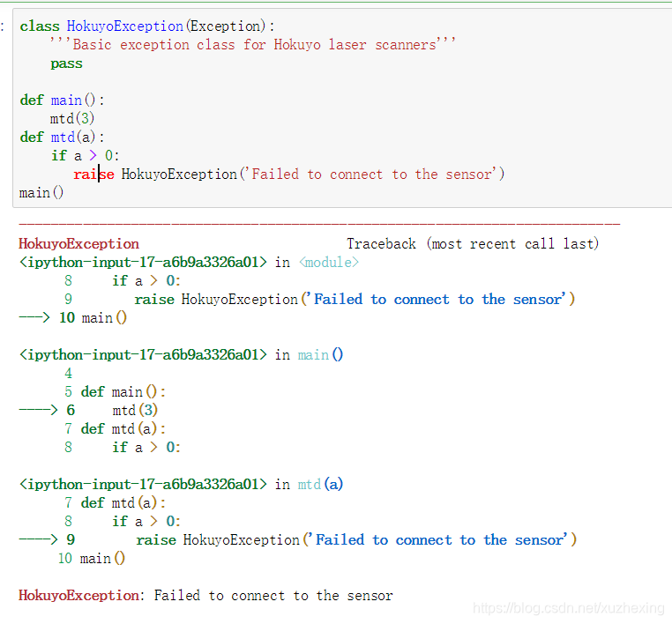This screenshot has height=624, width=672.
Task: Click 'Traceback (most recent call last)' text
Action: tap(473, 243)
